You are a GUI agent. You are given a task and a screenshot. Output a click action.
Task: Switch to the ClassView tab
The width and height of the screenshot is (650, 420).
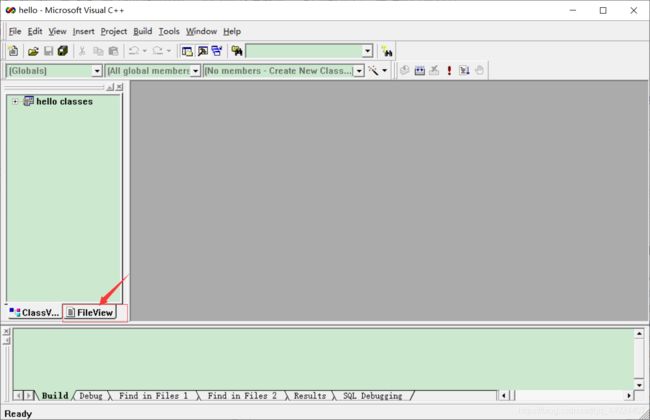tap(34, 313)
